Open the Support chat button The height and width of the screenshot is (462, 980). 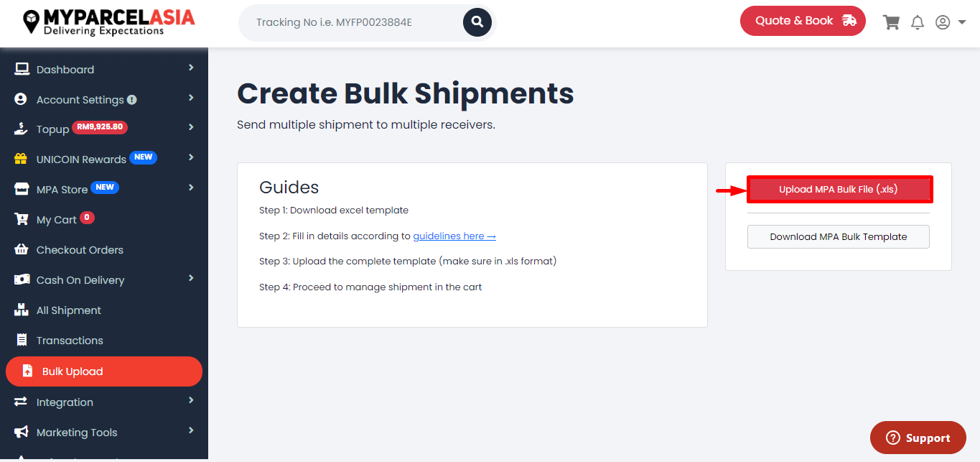pos(918,438)
